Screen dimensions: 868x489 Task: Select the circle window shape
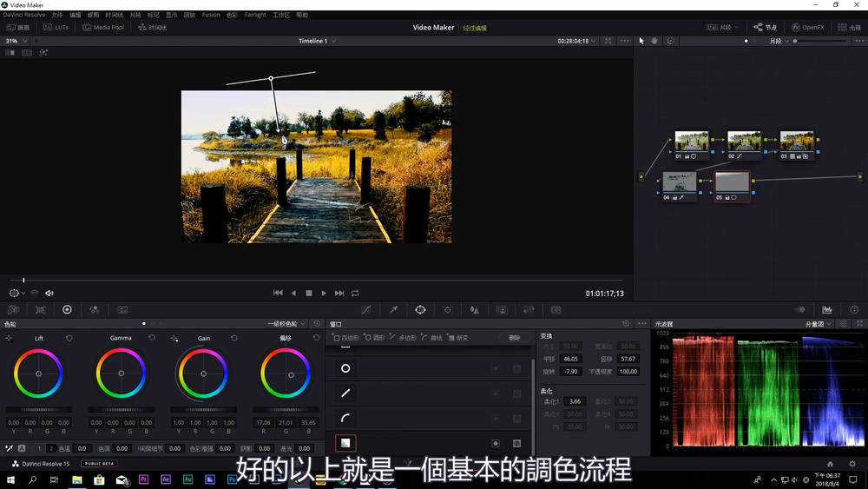[345, 368]
